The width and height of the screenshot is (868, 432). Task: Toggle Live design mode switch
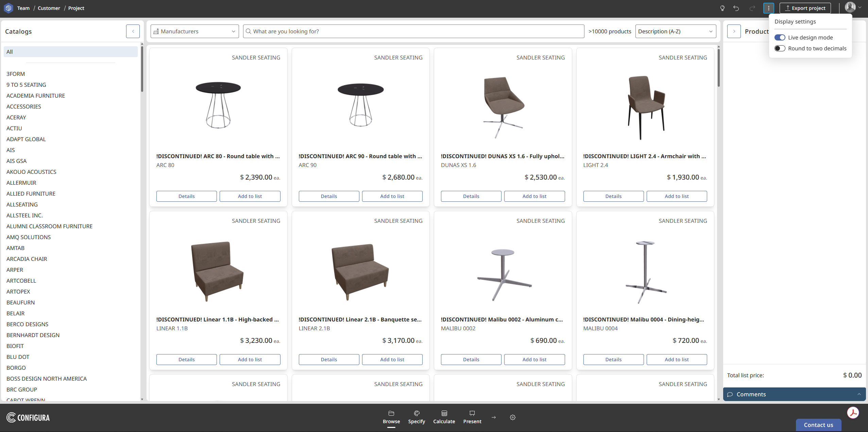(x=780, y=37)
